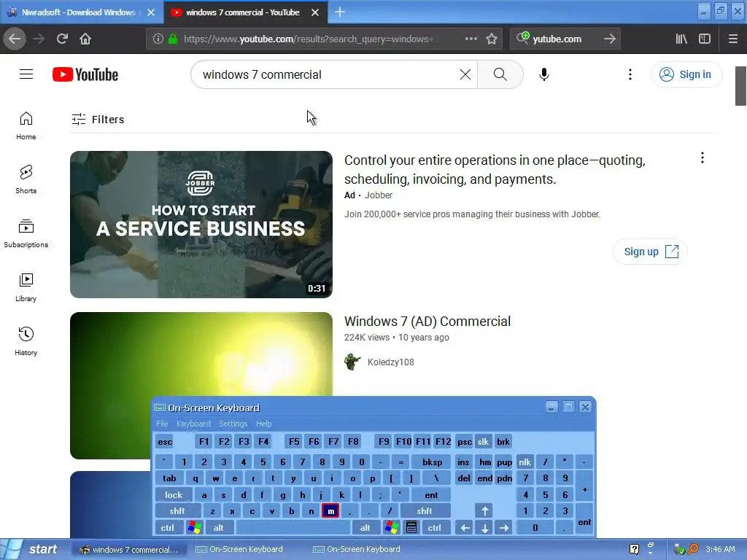Open On-Screen Keyboard File menu

(162, 424)
